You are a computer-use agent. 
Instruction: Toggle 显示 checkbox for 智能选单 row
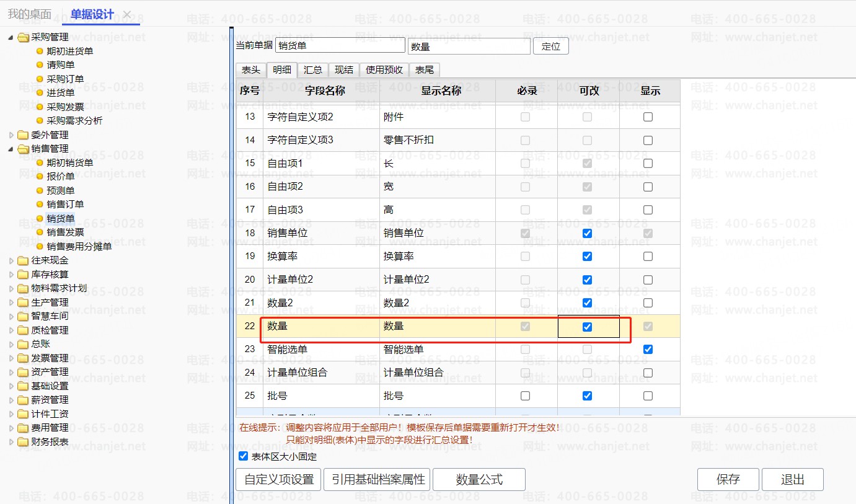pyautogui.click(x=648, y=350)
